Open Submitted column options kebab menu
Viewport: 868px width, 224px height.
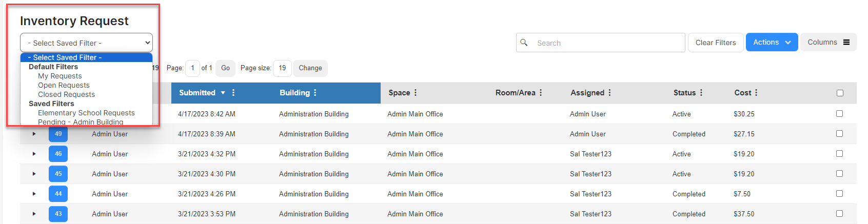(x=233, y=93)
